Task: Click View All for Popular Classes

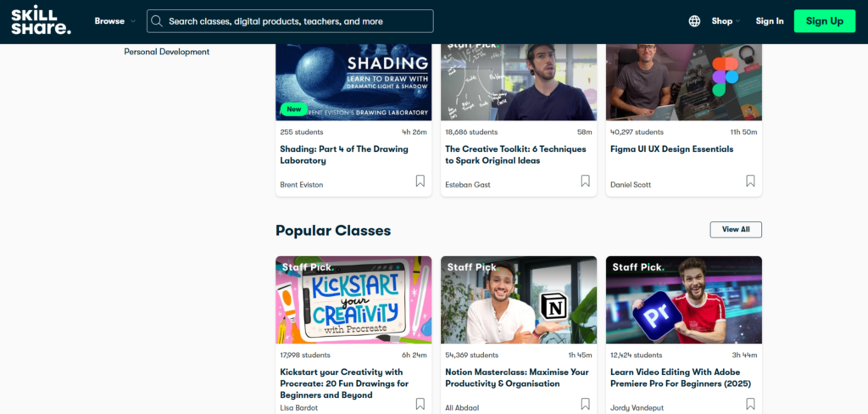Action: pos(736,229)
